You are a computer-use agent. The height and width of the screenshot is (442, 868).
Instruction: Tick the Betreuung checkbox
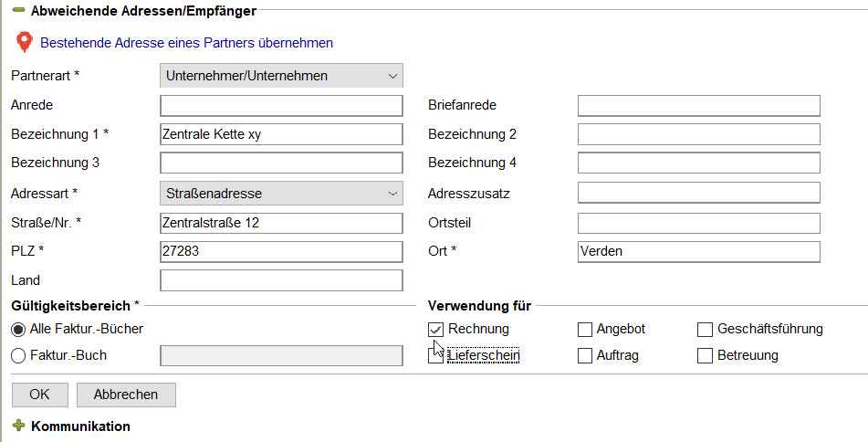coord(705,355)
